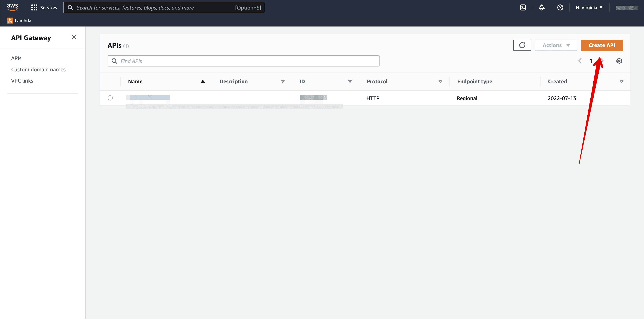
Task: Select the radio button for the listed API
Action: coord(110,98)
